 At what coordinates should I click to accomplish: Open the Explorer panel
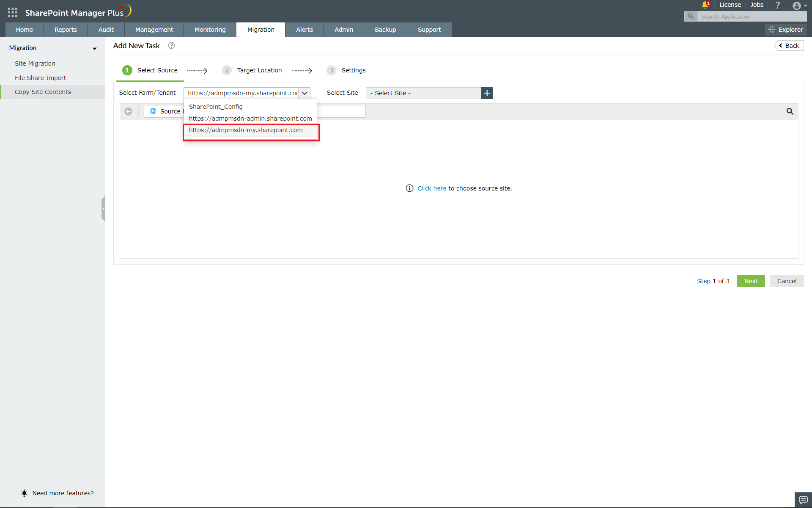point(786,30)
